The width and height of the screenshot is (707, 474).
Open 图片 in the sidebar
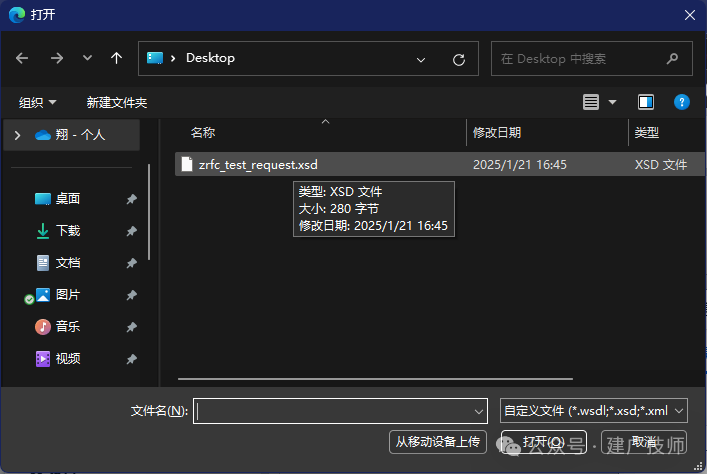68,295
